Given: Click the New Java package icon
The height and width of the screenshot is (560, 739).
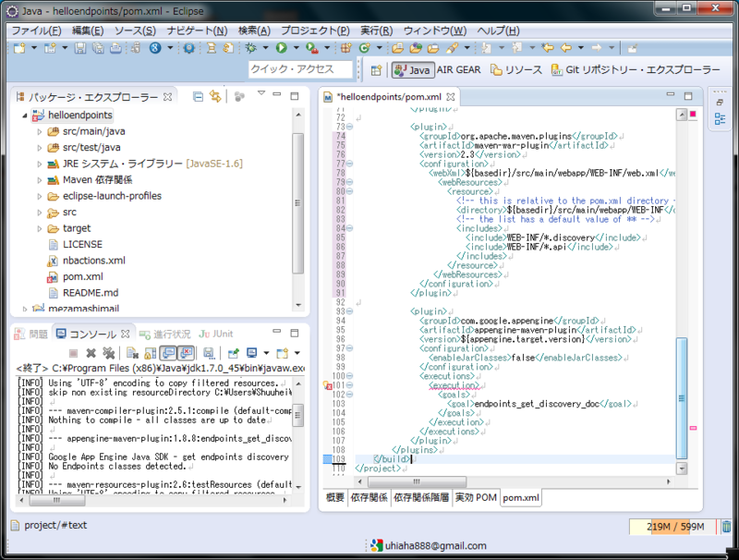Looking at the screenshot, I should [346, 48].
